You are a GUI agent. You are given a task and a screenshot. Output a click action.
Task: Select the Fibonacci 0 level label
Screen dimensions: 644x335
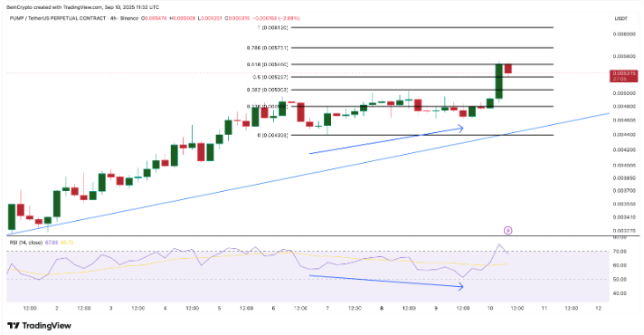point(273,135)
